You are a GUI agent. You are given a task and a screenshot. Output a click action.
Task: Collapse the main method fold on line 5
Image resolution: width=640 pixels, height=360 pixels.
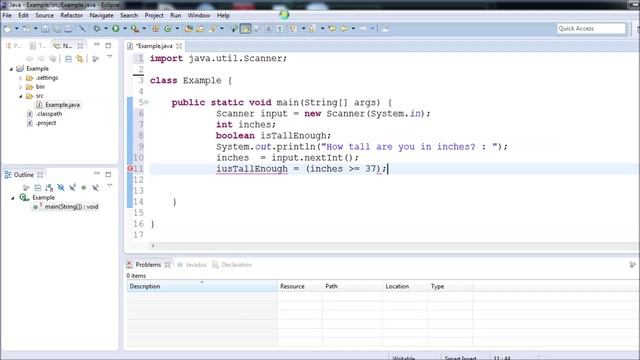coord(146,102)
